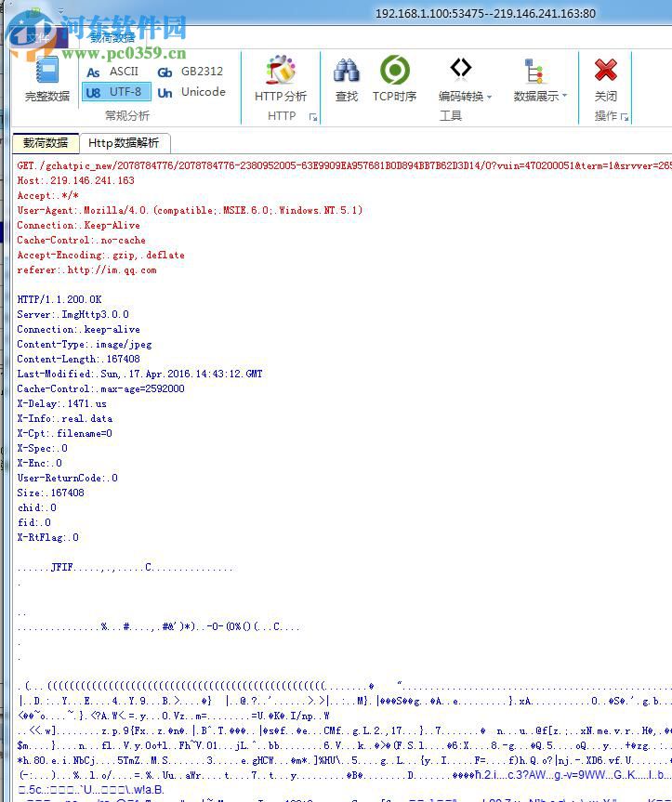Viewport: 672px width, 802px height.
Task: Click the 'Server: ImgHttp3.0.0' line
Action: click(x=73, y=314)
